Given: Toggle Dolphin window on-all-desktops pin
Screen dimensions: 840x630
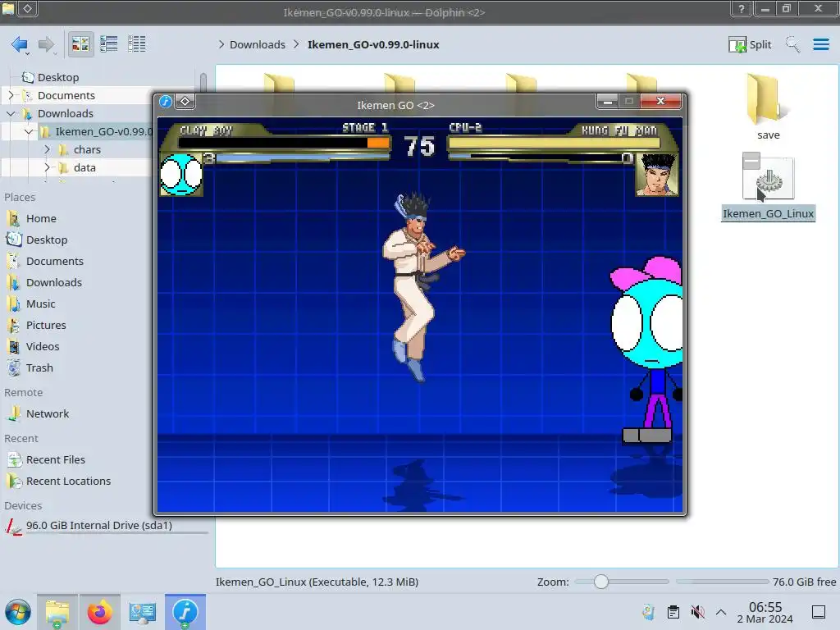Looking at the screenshot, I should click(x=28, y=8).
